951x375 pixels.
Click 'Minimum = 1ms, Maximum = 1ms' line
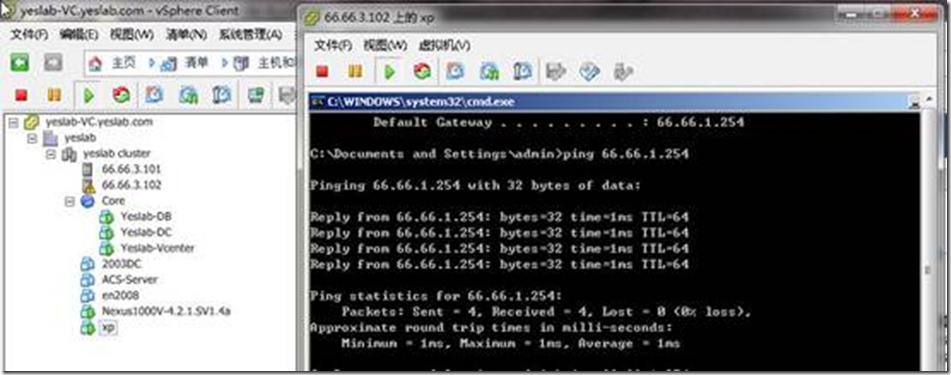tap(510, 343)
